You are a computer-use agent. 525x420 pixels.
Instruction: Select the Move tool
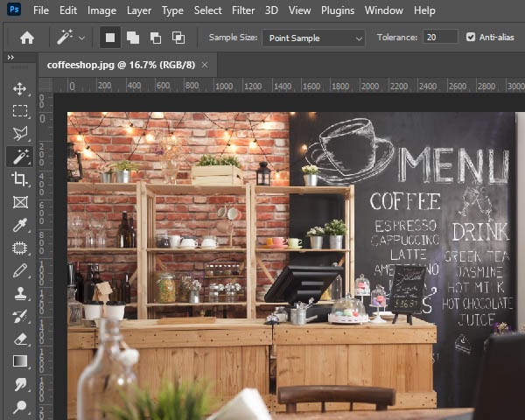point(20,89)
